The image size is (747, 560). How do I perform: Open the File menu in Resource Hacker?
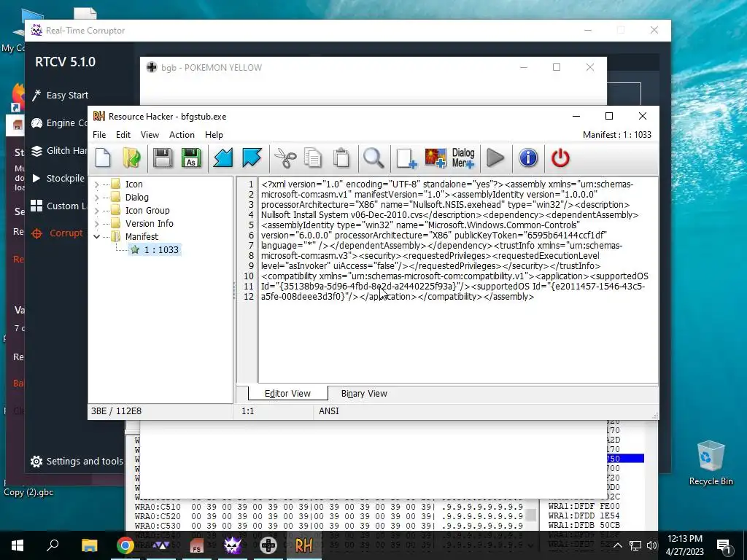[99, 135]
